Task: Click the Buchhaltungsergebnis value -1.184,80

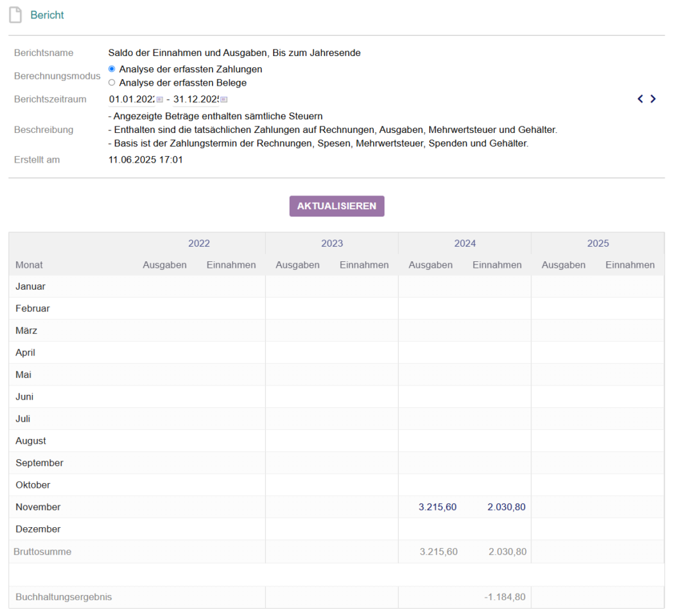Action: [x=505, y=597]
